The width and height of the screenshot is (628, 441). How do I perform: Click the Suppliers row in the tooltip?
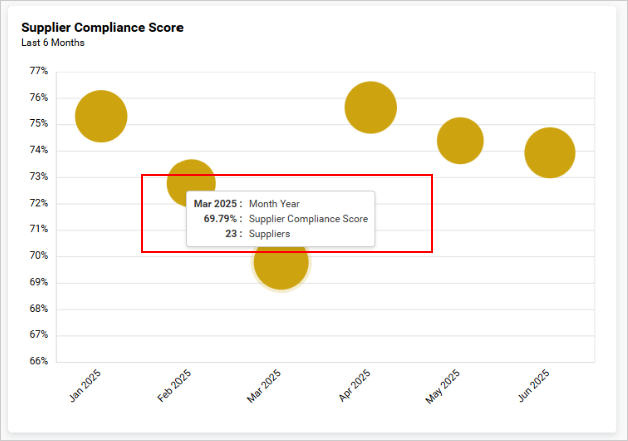[x=269, y=234]
